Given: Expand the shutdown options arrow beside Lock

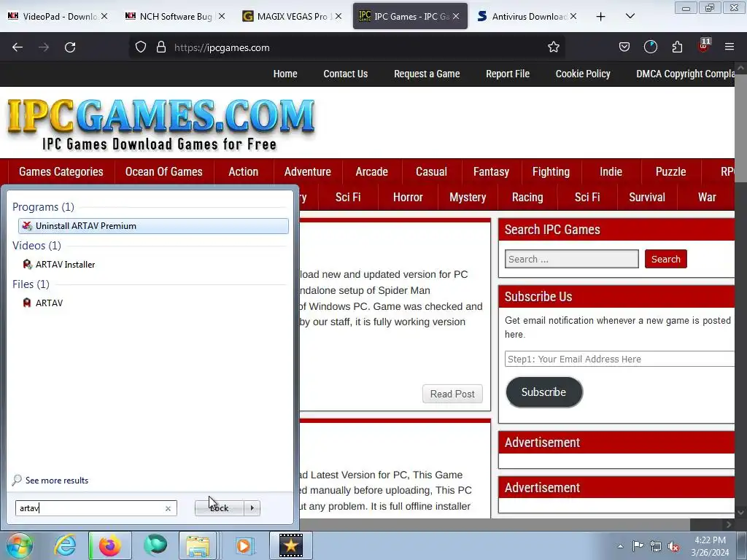Looking at the screenshot, I should click(252, 508).
